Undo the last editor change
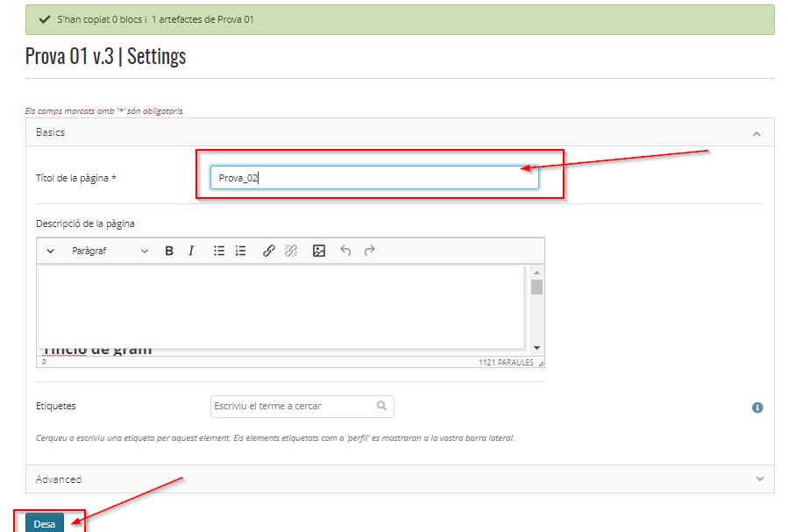788x532 pixels. (345, 251)
